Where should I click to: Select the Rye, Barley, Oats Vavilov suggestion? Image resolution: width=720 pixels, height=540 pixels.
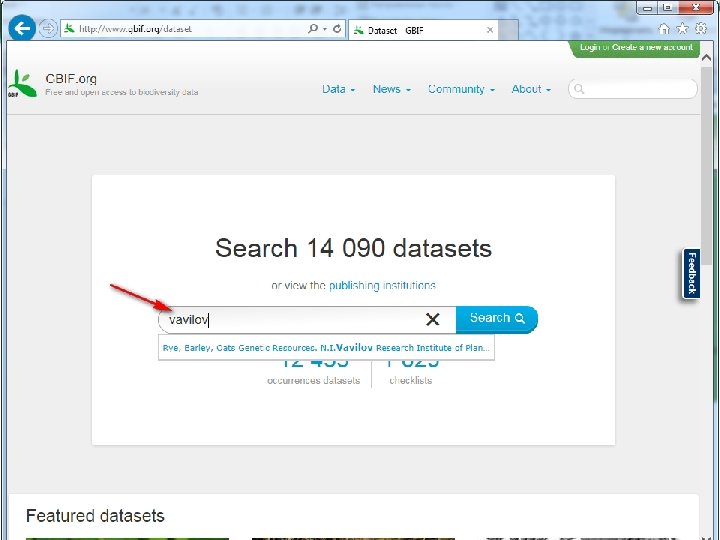pos(326,348)
